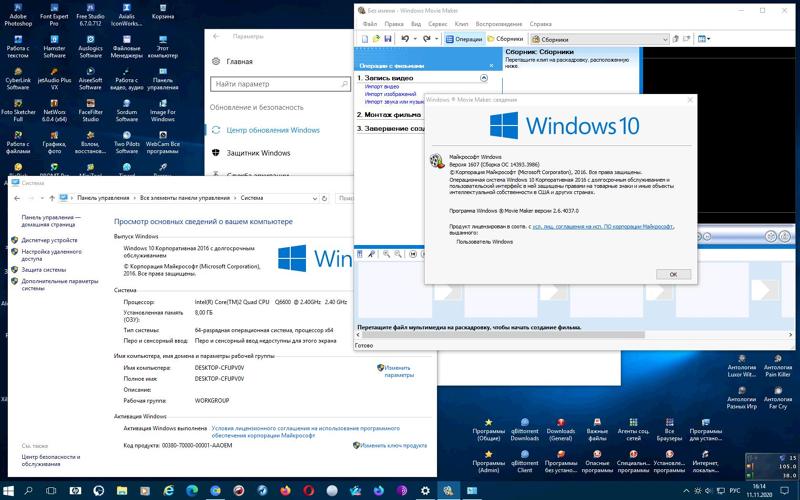Screen dimensions: 800x500
Task: Click the Настройка удаленного доступа link
Action: [x=51, y=255]
